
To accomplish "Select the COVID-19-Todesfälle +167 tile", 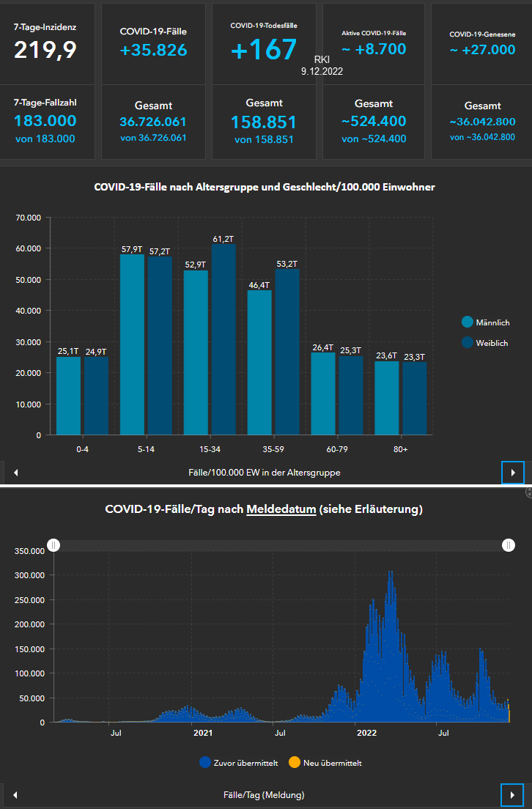I will (x=264, y=42).
